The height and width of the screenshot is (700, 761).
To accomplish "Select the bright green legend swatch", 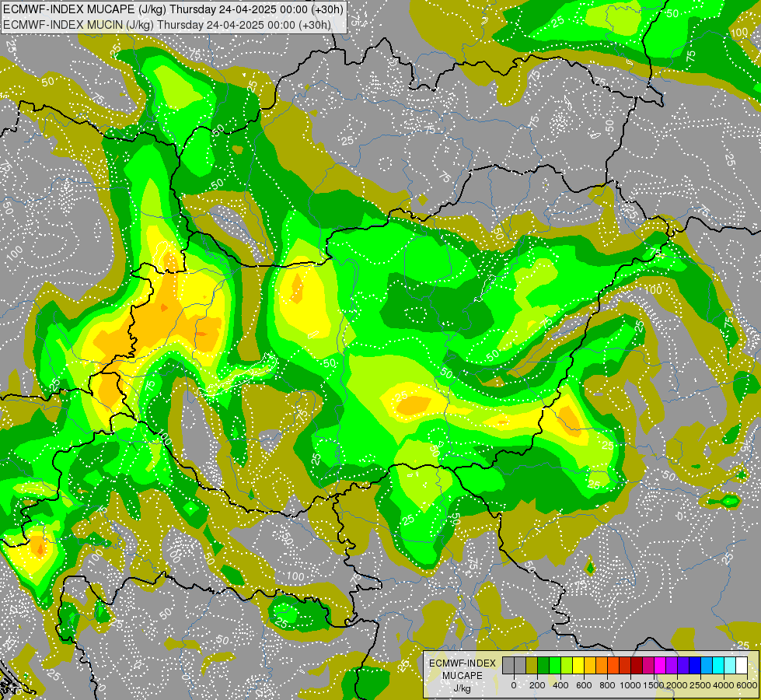I will pos(555,666).
